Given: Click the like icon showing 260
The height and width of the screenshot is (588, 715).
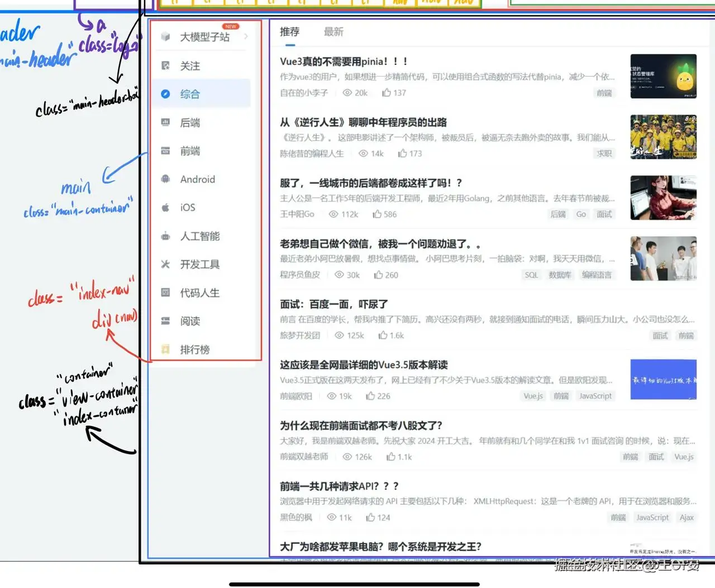Looking at the screenshot, I should 378,275.
